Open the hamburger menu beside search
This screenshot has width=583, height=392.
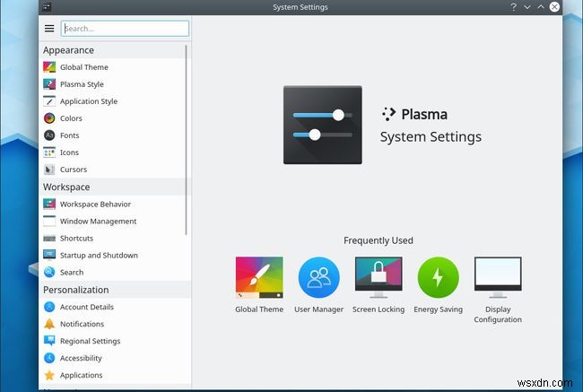(x=49, y=29)
